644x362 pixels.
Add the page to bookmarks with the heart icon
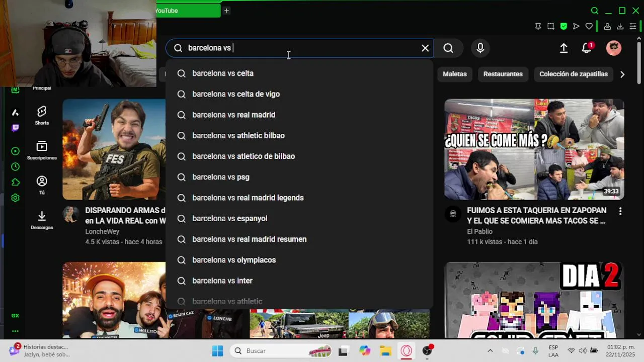(x=589, y=26)
